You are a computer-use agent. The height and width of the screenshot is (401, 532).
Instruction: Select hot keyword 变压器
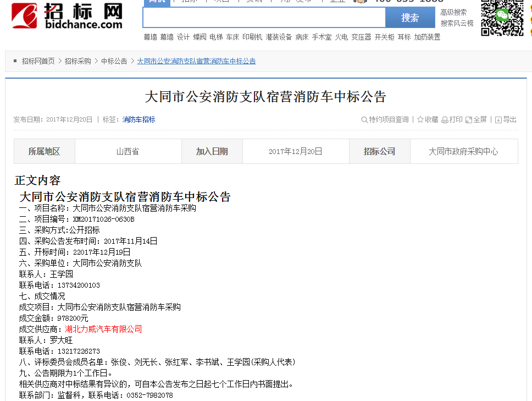coord(361,37)
